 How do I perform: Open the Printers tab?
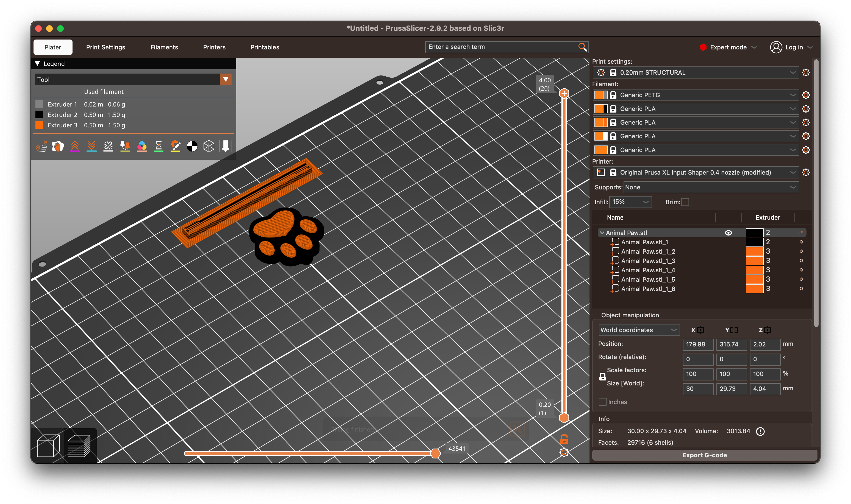214,47
